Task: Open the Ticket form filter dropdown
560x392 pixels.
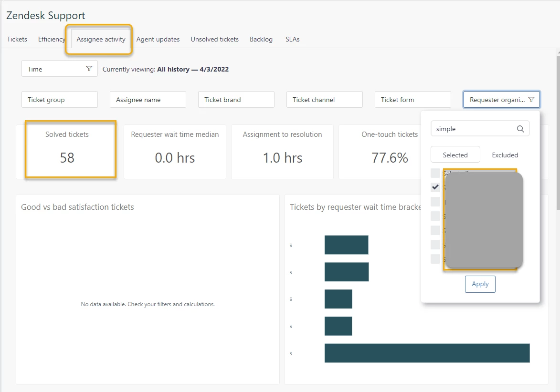Action: click(413, 100)
